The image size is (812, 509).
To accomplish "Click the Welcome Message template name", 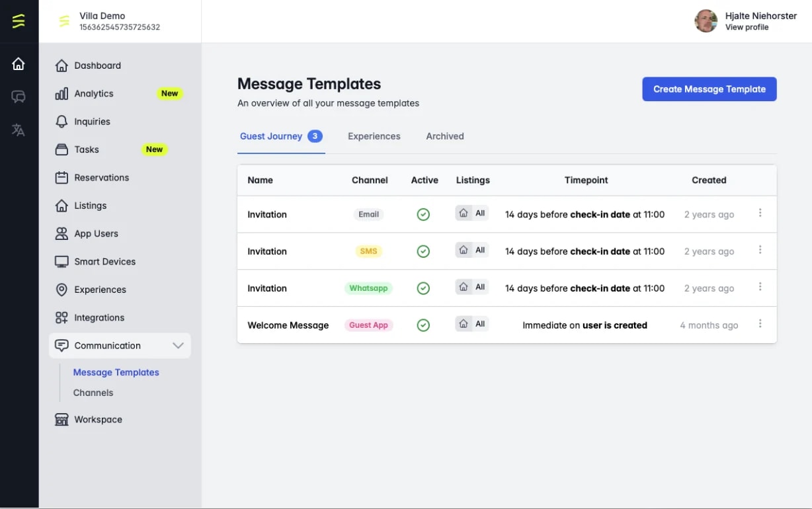I will (288, 325).
